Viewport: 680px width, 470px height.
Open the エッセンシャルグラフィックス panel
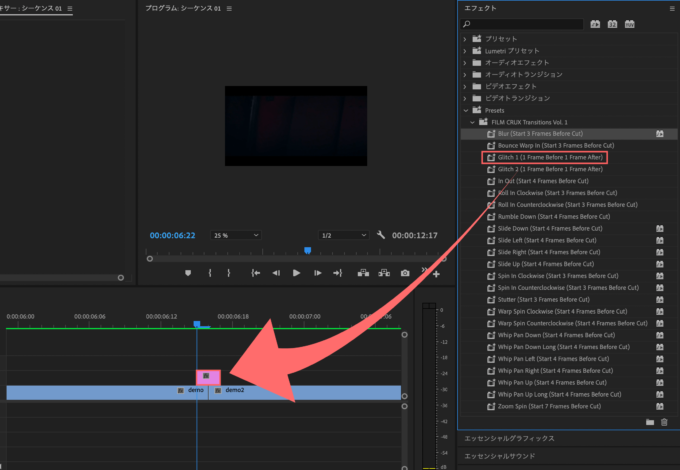(510, 438)
